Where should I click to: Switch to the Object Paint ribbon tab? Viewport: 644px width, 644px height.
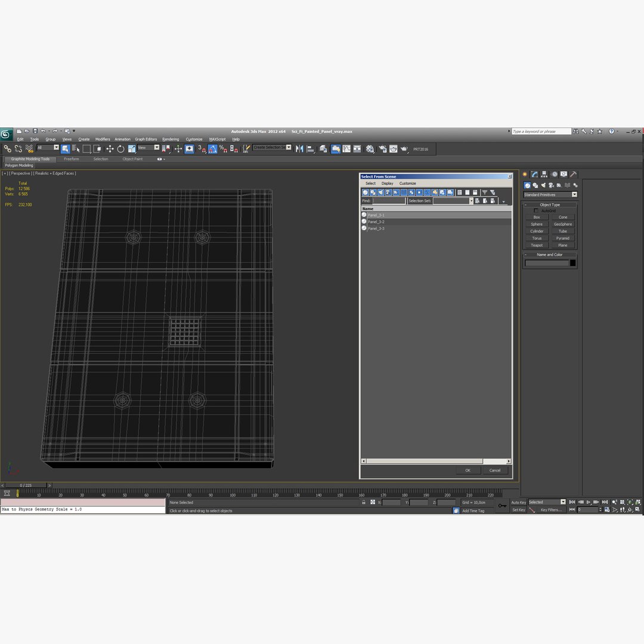[x=132, y=159]
